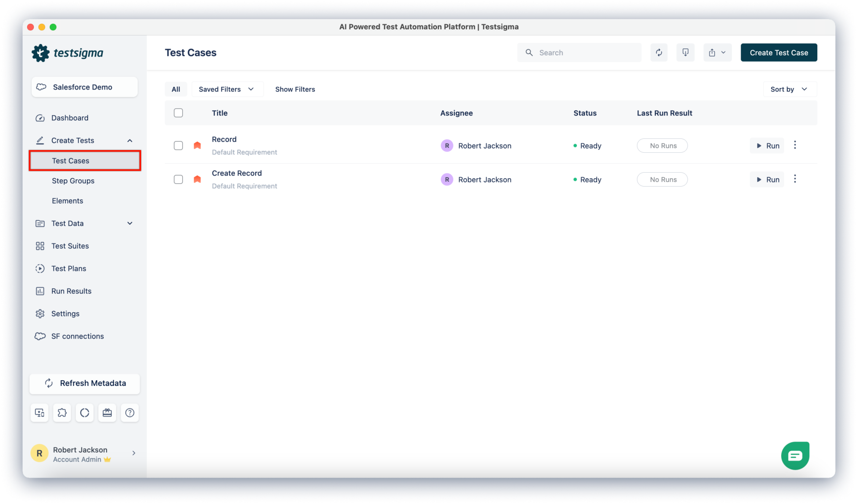Check the select-all checkbox in header

tap(178, 113)
